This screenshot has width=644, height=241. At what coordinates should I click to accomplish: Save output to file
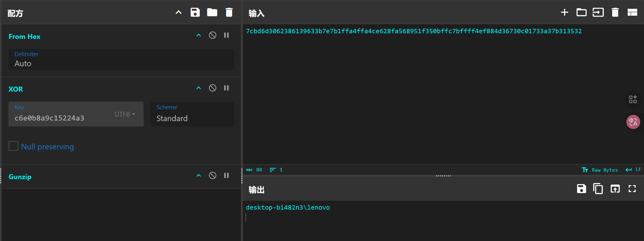coord(581,189)
